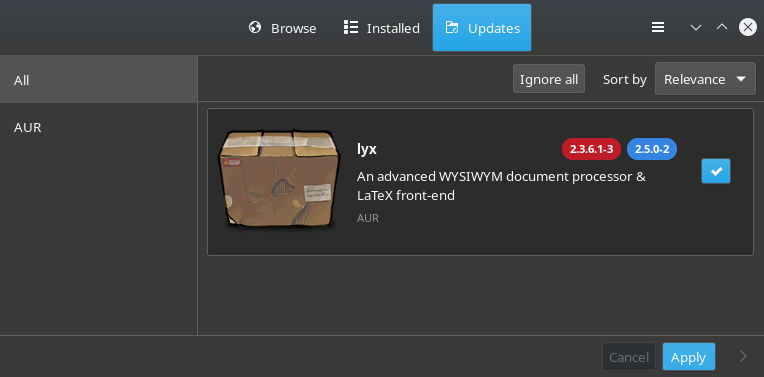Open the lyx package details by name
The height and width of the screenshot is (377, 764).
[366, 149]
